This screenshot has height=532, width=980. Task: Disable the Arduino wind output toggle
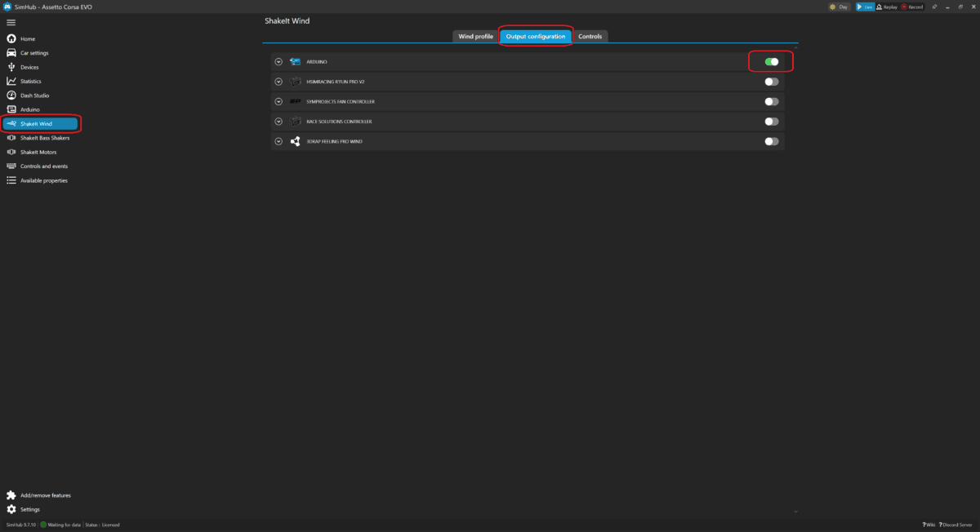coord(772,62)
